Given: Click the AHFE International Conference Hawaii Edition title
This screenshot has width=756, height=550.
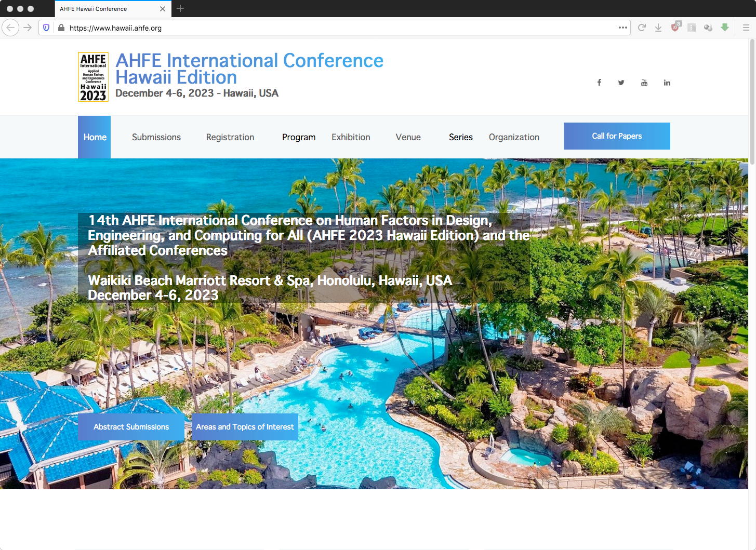Looking at the screenshot, I should click(249, 69).
